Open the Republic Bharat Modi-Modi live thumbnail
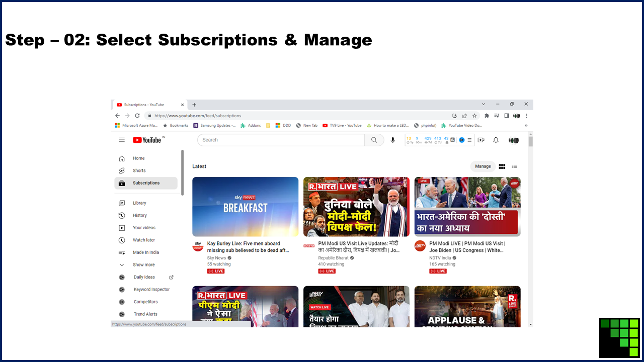The height and width of the screenshot is (362, 644). coord(356,207)
